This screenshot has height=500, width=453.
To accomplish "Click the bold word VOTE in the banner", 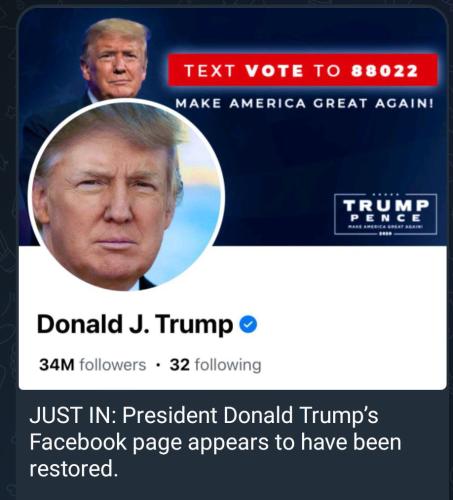I will [x=274, y=71].
